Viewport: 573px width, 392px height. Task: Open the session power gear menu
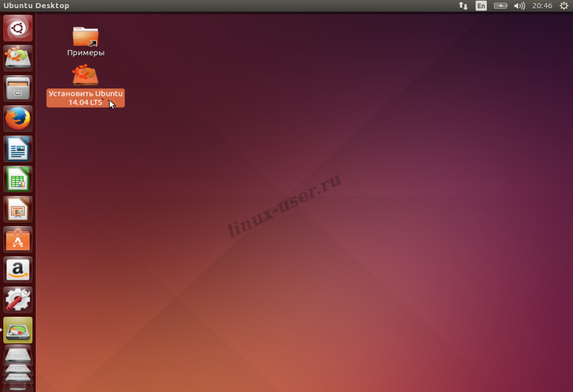(564, 5)
